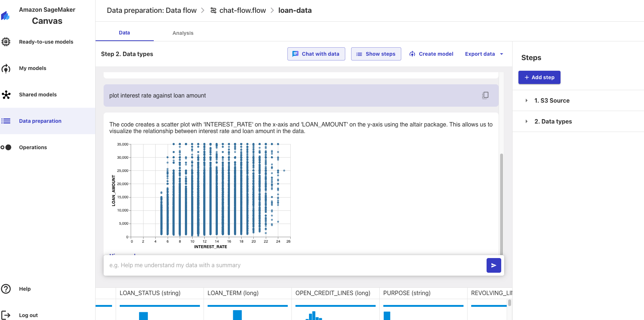Open the My models sidebar icon
The width and height of the screenshot is (644, 320).
pyautogui.click(x=6, y=69)
